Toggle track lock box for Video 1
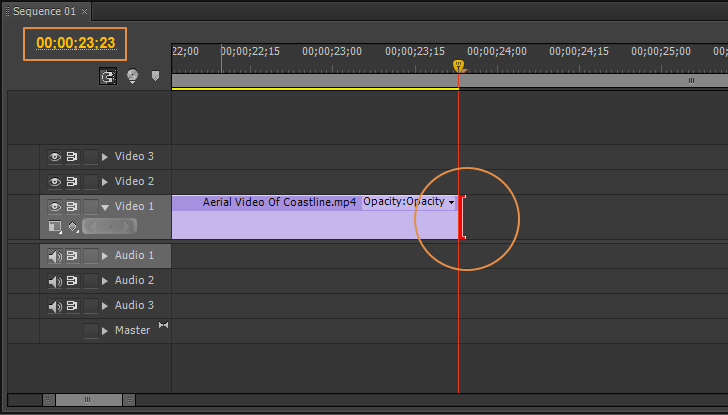 (91, 207)
